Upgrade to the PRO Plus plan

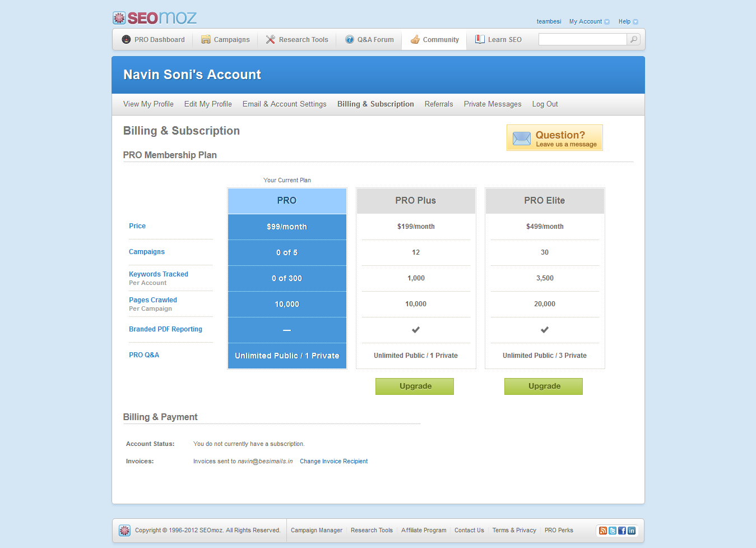[x=415, y=386]
